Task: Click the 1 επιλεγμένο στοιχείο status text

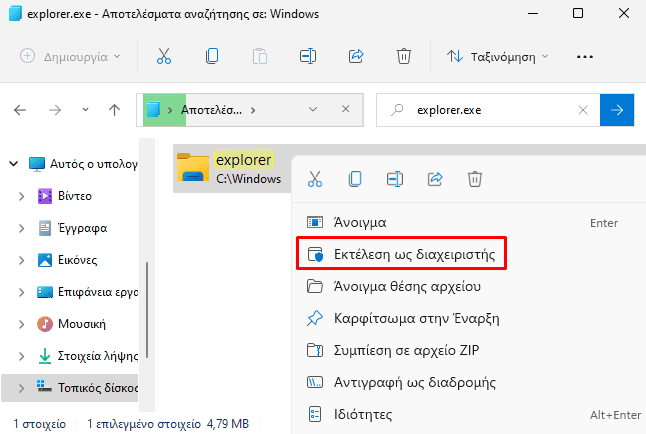Action: tap(143, 424)
